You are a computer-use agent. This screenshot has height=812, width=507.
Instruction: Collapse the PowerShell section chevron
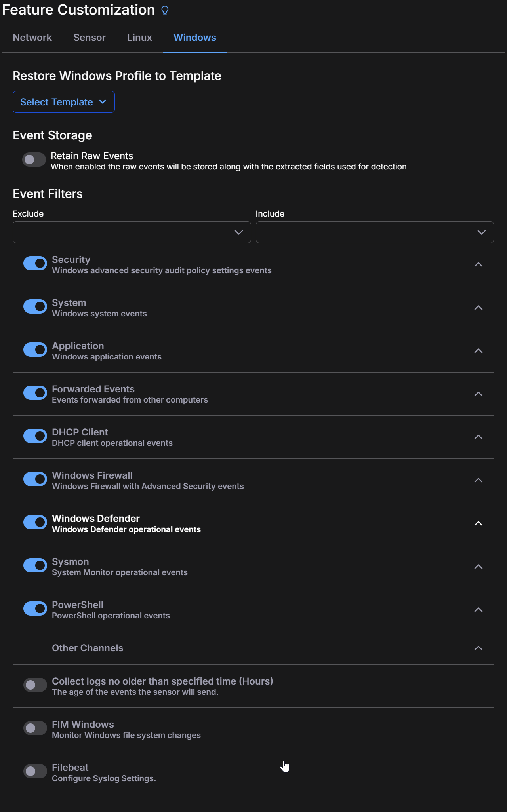click(x=478, y=610)
